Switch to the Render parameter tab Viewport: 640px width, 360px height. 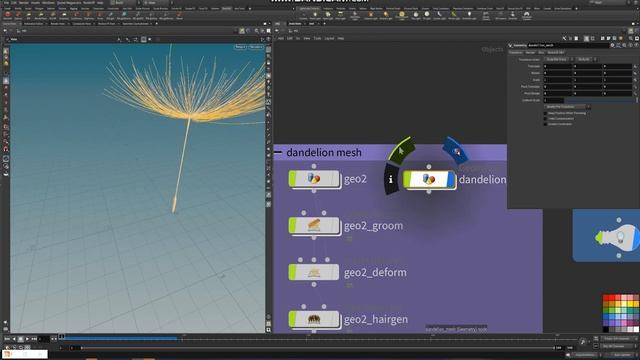pyautogui.click(x=530, y=52)
